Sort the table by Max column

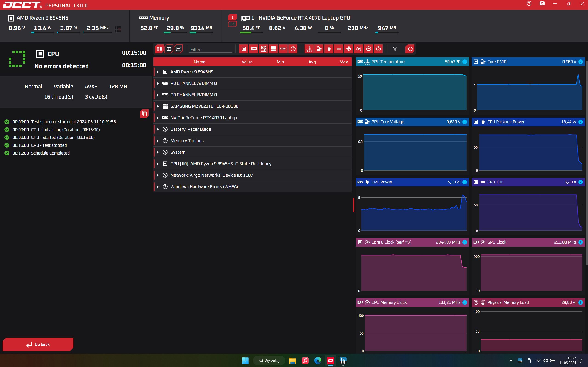pyautogui.click(x=344, y=62)
